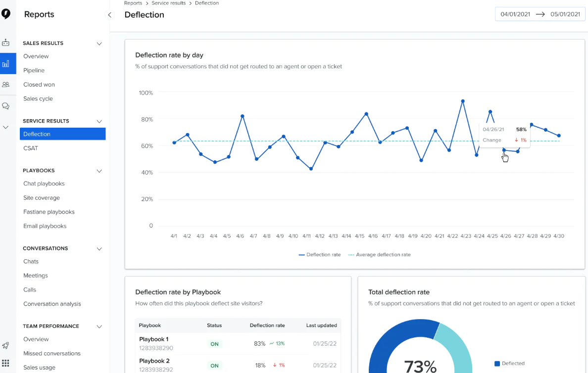Click the rocket icon in rail

pos(5,345)
